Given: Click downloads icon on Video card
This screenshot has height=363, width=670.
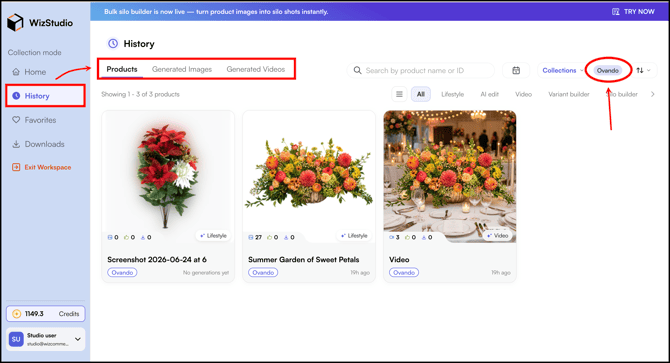Looking at the screenshot, I should (424, 237).
